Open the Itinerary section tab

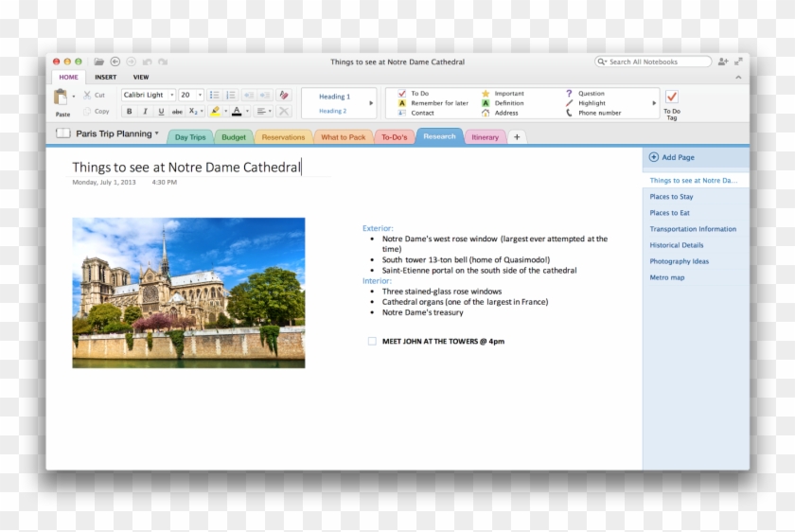486,137
